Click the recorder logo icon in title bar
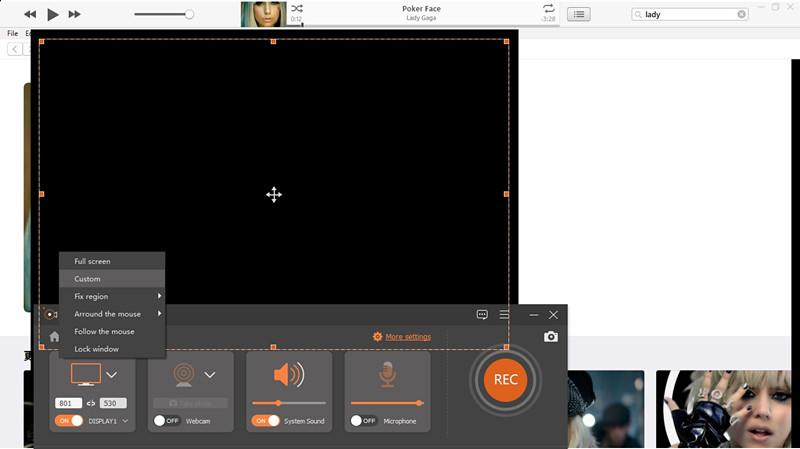Screen dimensions: 800x449 click(50, 314)
